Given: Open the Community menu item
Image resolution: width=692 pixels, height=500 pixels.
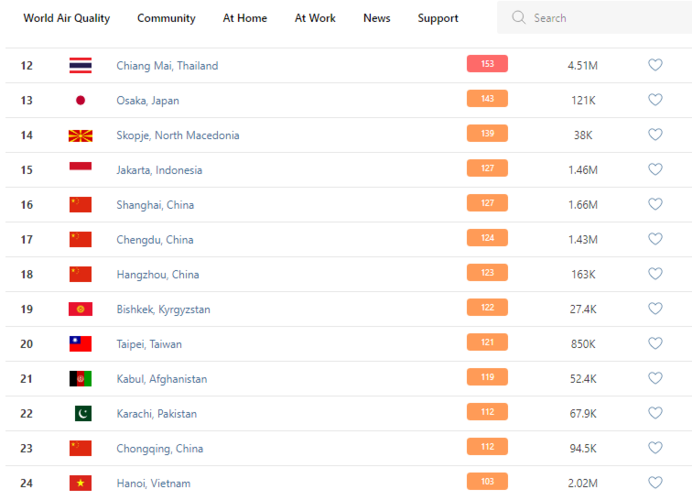Looking at the screenshot, I should (166, 18).
